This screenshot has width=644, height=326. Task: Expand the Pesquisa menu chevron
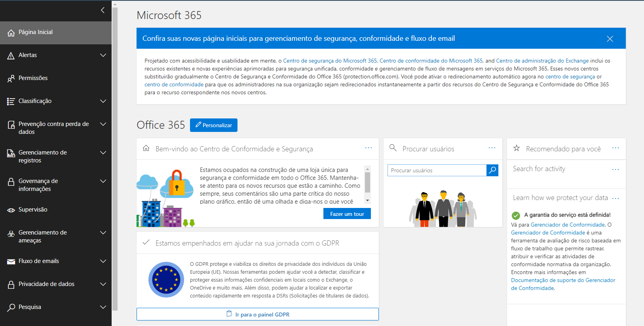pyautogui.click(x=103, y=307)
